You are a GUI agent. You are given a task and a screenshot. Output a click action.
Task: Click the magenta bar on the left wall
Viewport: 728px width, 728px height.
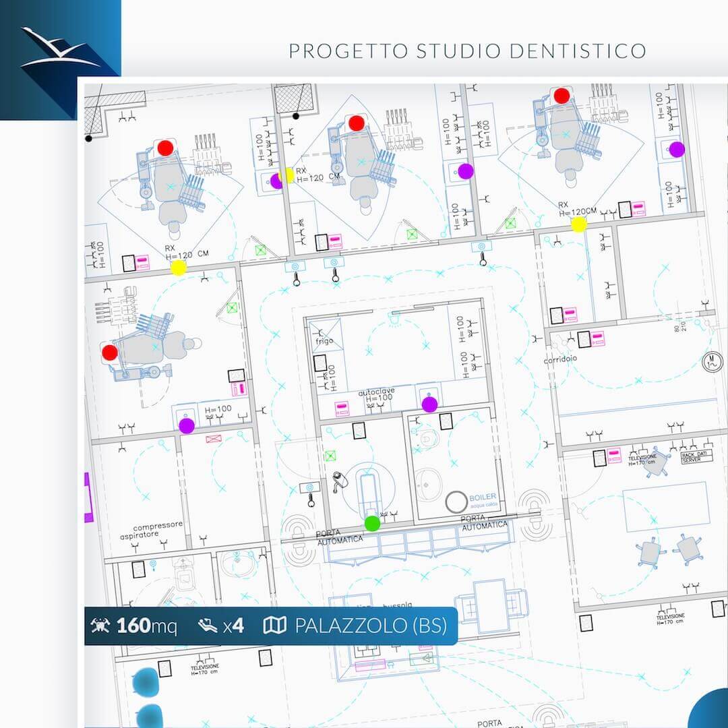coord(88,497)
